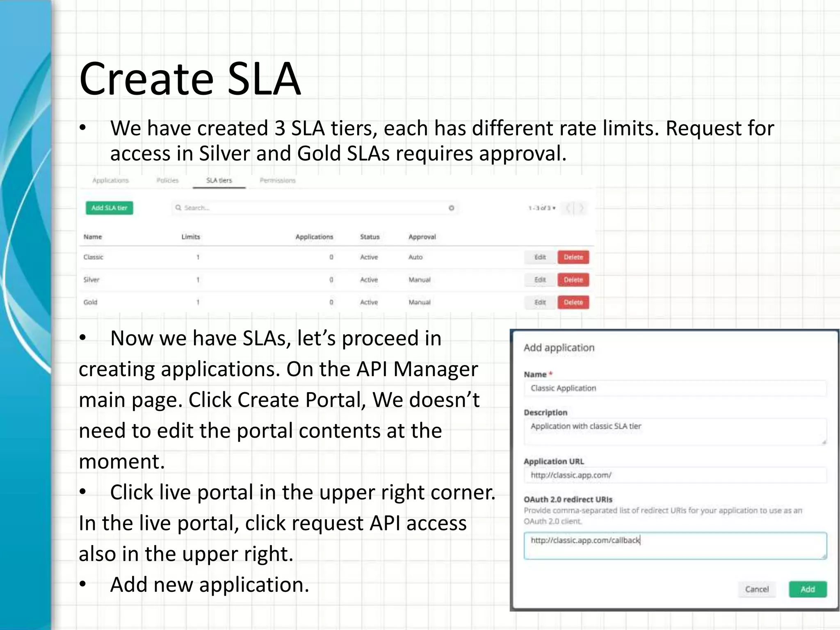Click the Status column header
840x630 pixels.
tap(370, 237)
